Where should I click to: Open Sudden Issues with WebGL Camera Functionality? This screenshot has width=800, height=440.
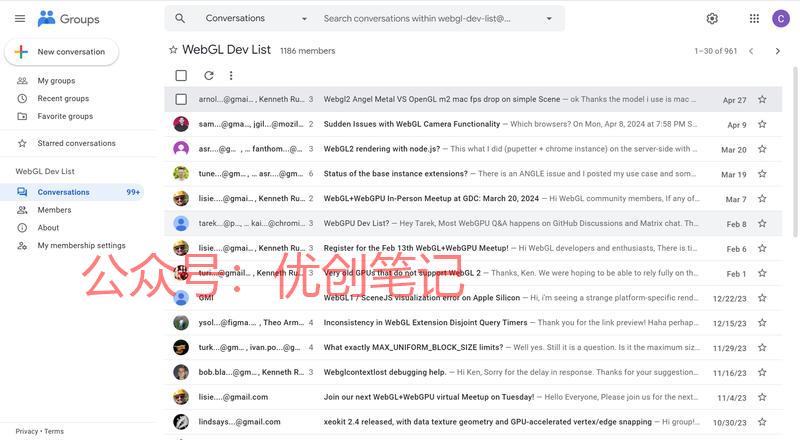tap(412, 124)
